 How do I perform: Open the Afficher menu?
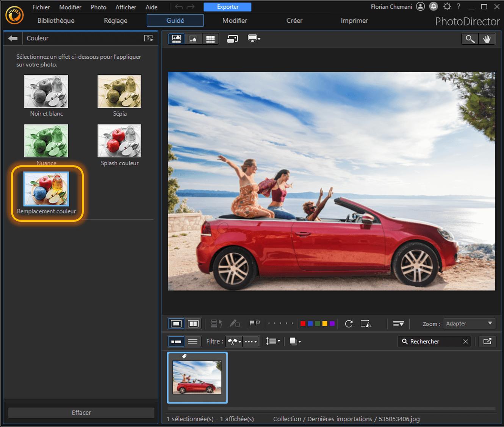tap(125, 7)
